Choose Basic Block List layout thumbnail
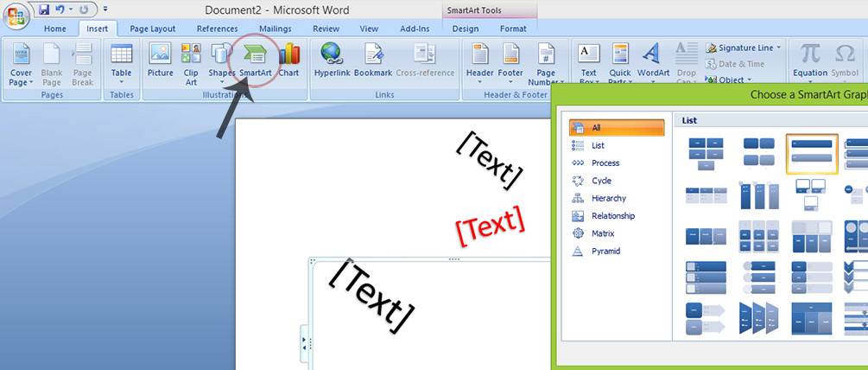 [706, 154]
